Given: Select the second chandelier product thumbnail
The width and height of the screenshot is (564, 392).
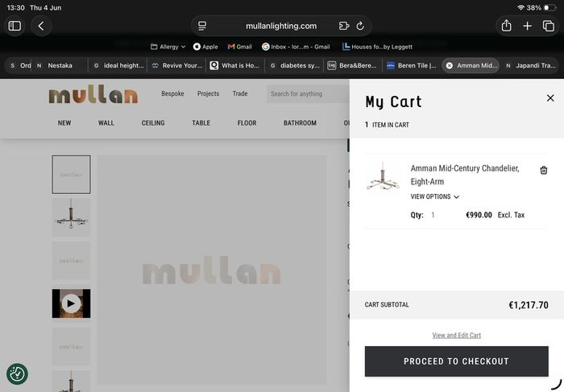Looking at the screenshot, I should pos(71,217).
